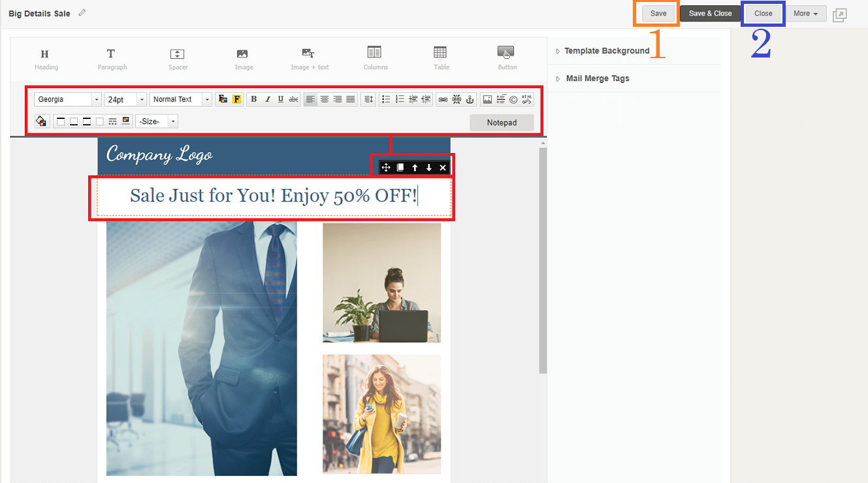Toggle underline formatting
The image size is (868, 483).
281,99
